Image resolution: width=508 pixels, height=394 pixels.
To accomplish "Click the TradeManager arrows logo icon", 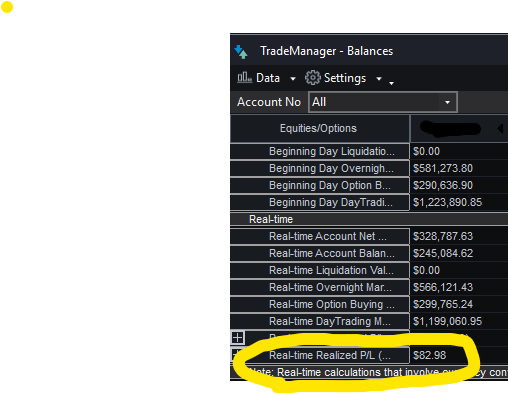I will (241, 52).
